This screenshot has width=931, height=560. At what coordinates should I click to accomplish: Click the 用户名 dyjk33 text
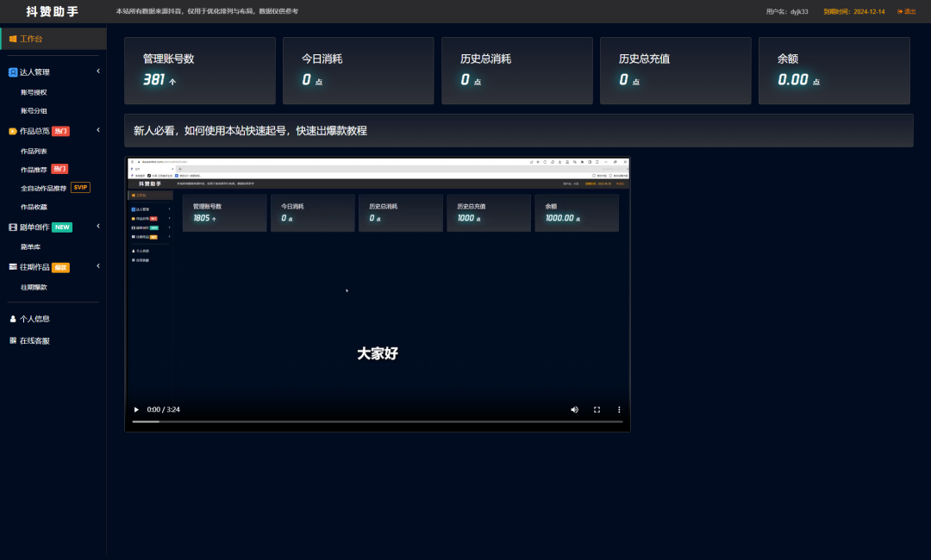pyautogui.click(x=787, y=11)
